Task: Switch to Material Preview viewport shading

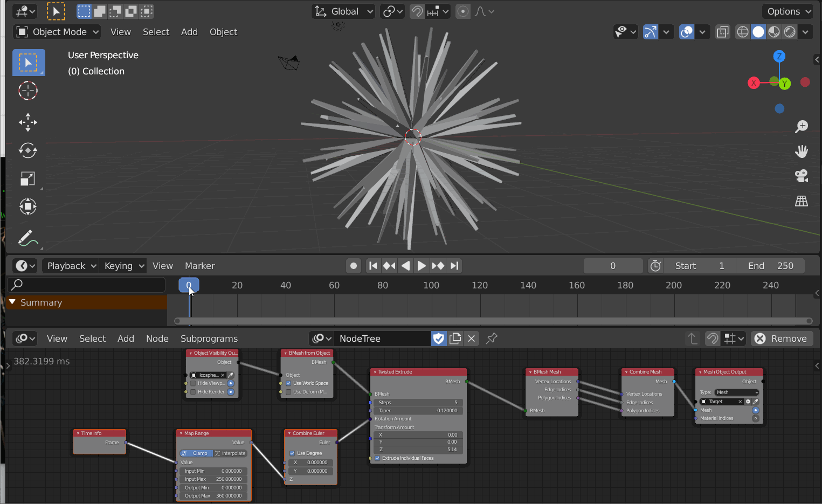Action: (774, 31)
